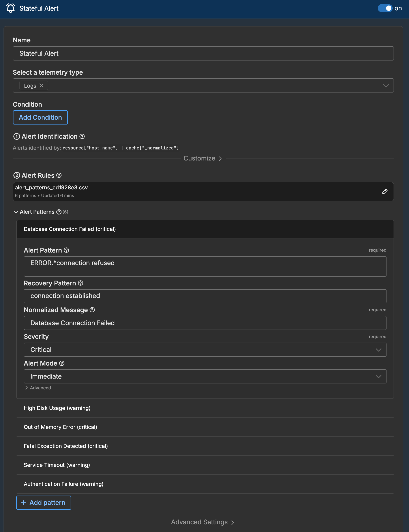Viewport: 409px width, 532px height.
Task: Expand Advanced options under Alert Mode
Action: (x=38, y=388)
